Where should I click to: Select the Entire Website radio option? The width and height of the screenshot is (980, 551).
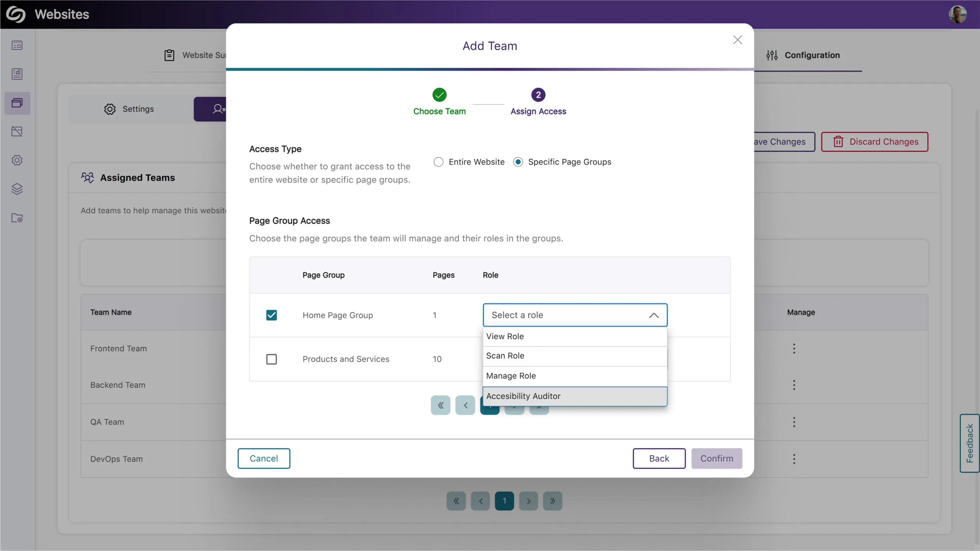click(x=439, y=162)
